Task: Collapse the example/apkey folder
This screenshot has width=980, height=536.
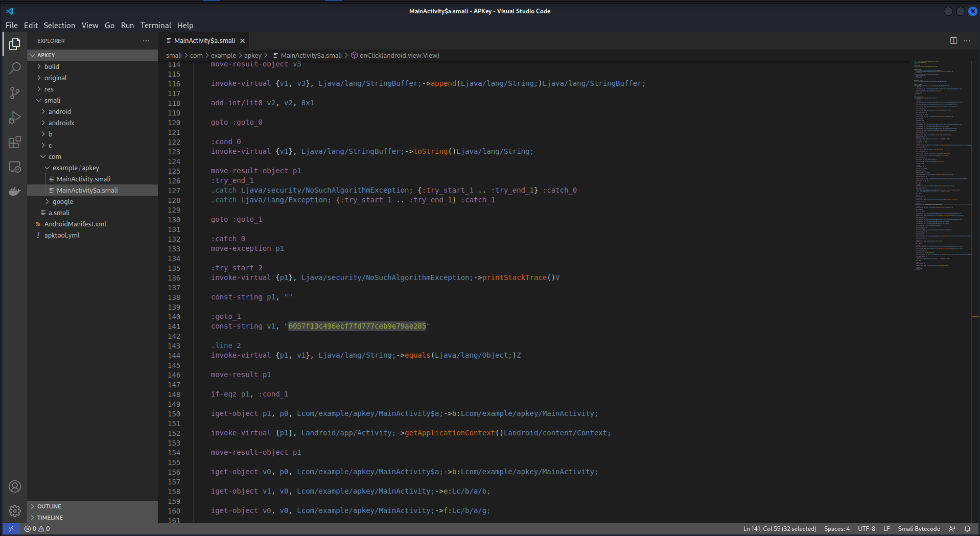Action: [x=92, y=168]
